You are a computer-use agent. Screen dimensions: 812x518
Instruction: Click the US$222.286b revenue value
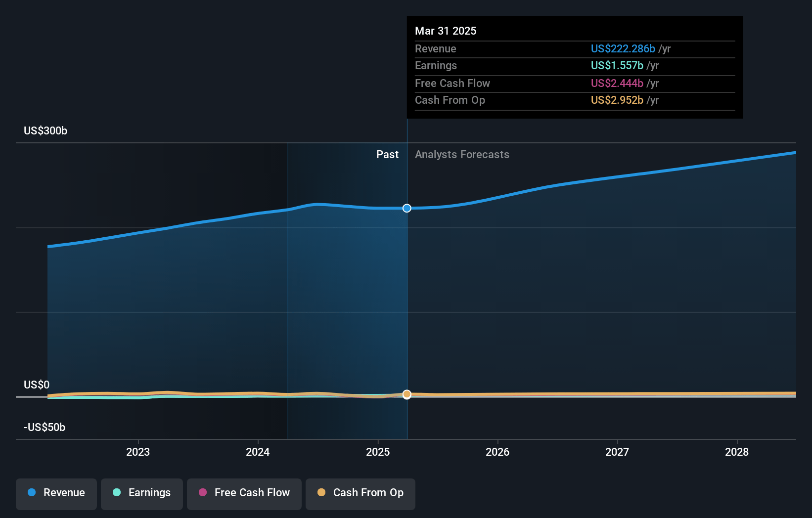pyautogui.click(x=623, y=48)
